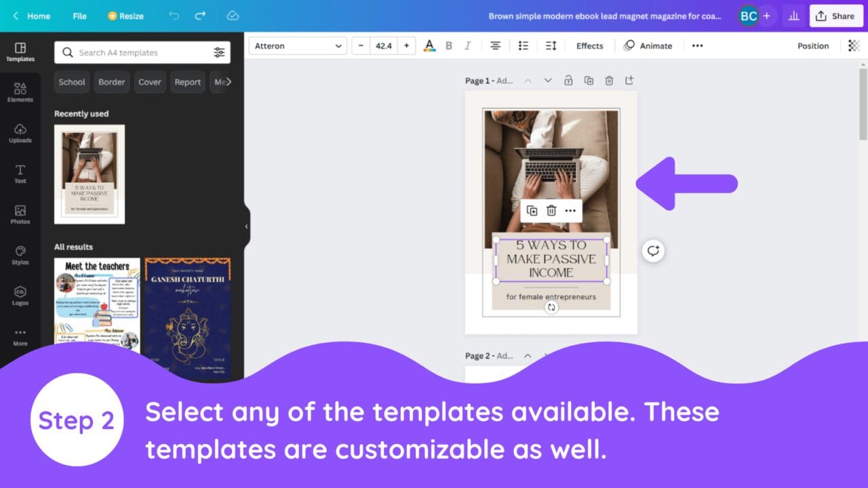Lock Page 1
The height and width of the screenshot is (488, 868).
(568, 80)
